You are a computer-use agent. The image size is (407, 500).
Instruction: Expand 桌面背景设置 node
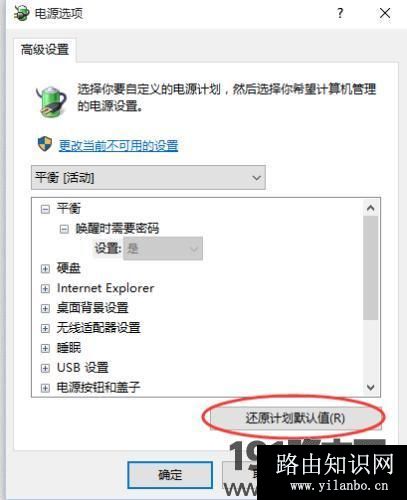45,308
